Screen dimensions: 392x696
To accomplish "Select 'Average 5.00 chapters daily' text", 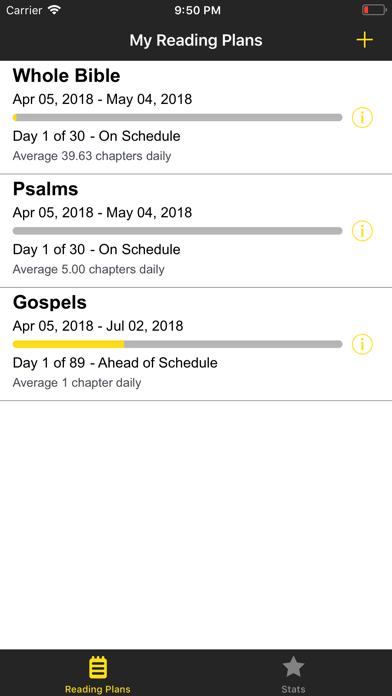I will [x=88, y=269].
